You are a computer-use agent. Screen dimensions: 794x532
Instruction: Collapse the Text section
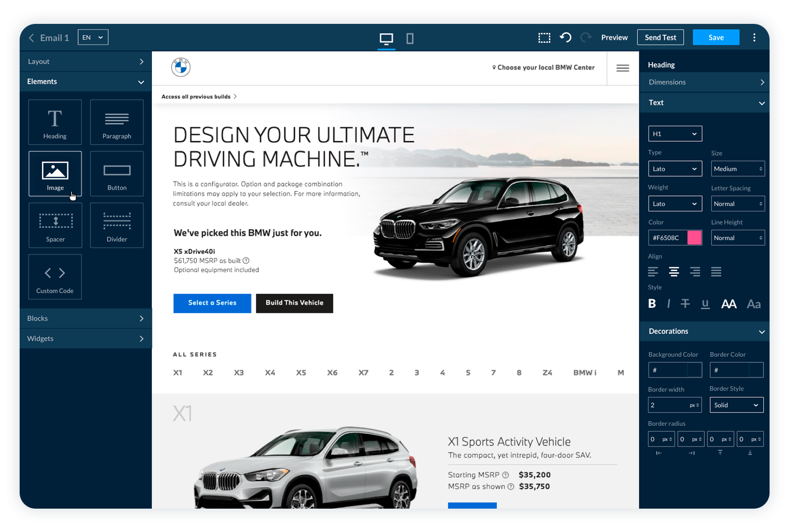704,102
